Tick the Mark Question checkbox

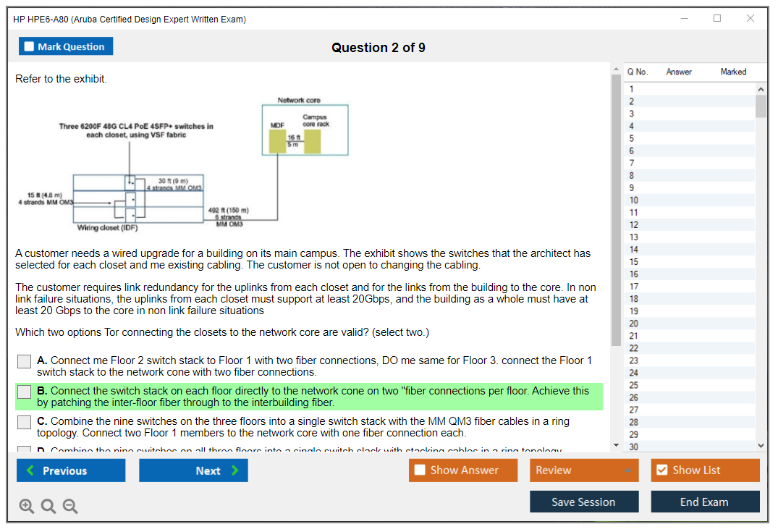(30, 46)
